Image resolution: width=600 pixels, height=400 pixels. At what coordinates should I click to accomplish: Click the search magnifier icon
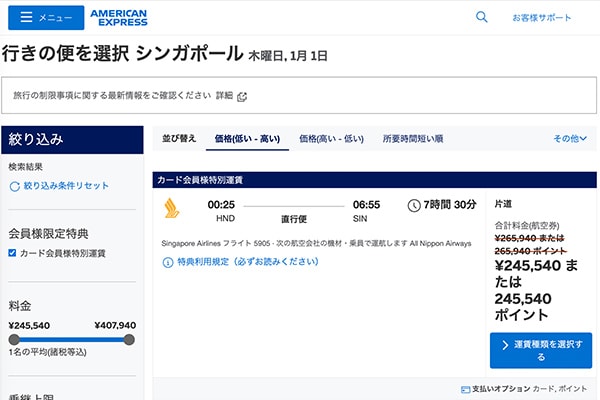[482, 17]
